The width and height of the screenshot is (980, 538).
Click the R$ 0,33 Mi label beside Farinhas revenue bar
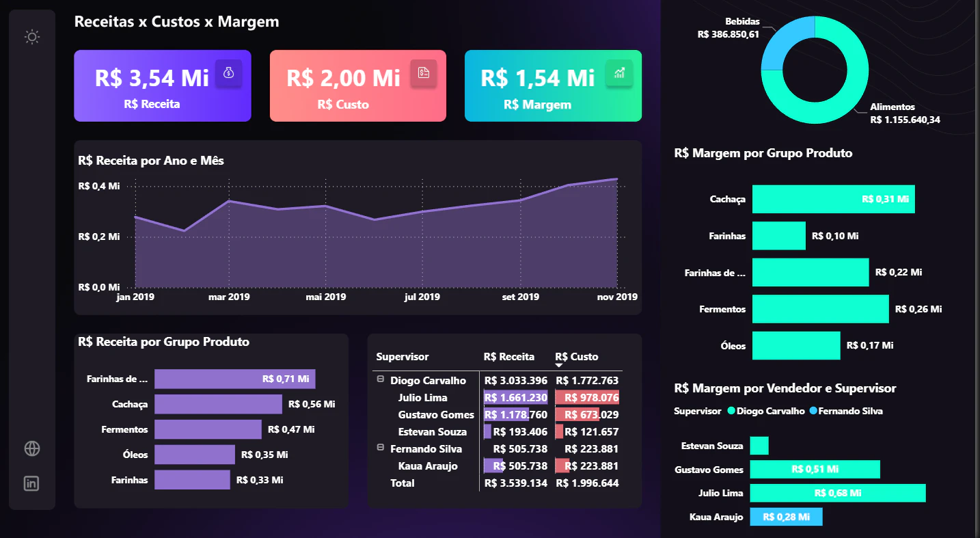pyautogui.click(x=260, y=480)
